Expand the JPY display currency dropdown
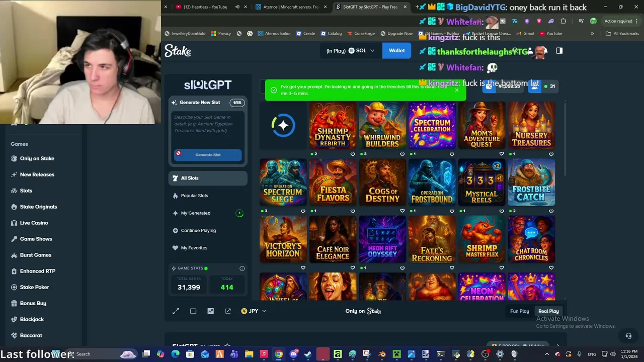644x362 pixels. point(254,311)
